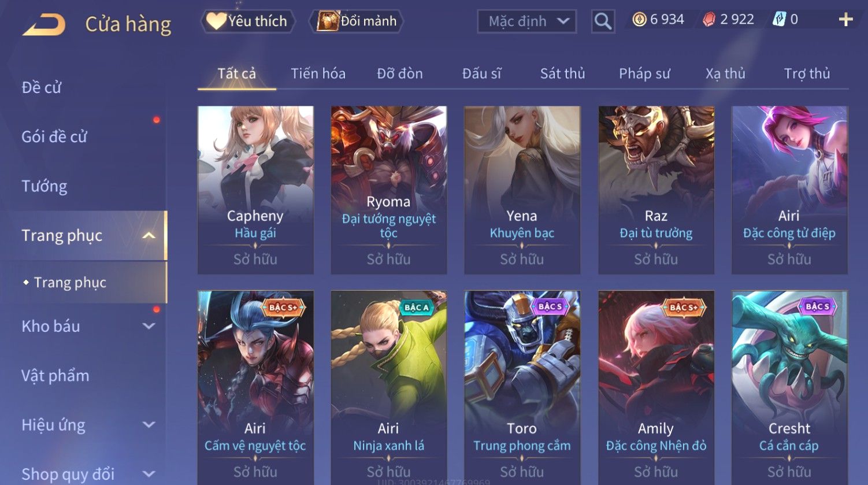
Task: Choose the Trang phục sub-item in sidebar
Action: (70, 282)
